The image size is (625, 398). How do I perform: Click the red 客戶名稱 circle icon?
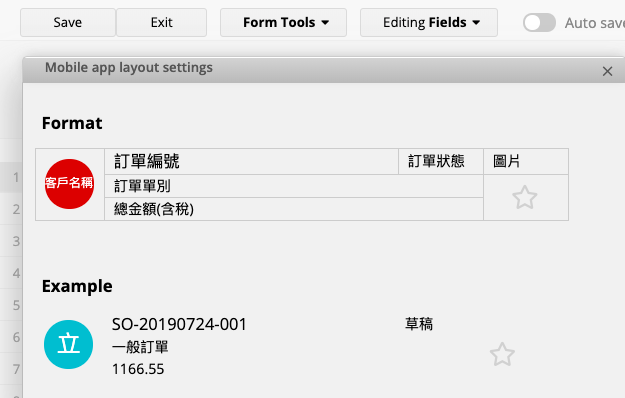69,184
